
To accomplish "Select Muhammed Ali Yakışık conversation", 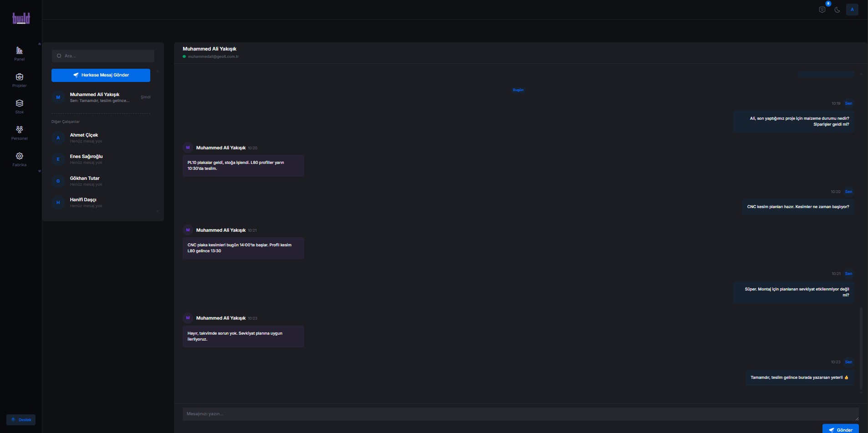I will (101, 97).
